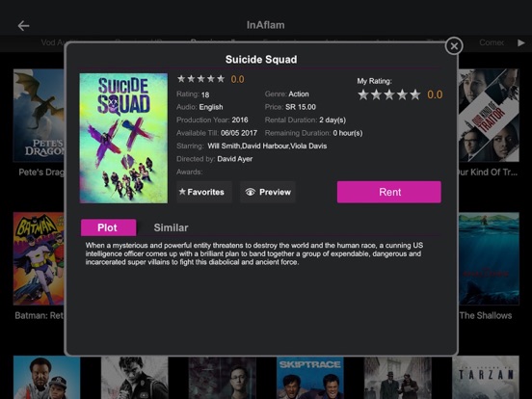Set My Rating to one star
The width and height of the screenshot is (532, 399).
(x=363, y=94)
